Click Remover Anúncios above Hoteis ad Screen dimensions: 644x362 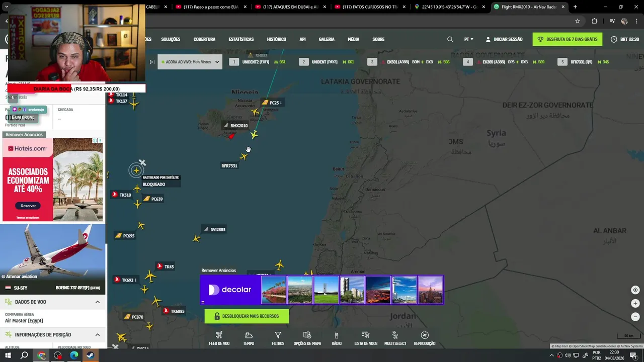pyautogui.click(x=24, y=135)
